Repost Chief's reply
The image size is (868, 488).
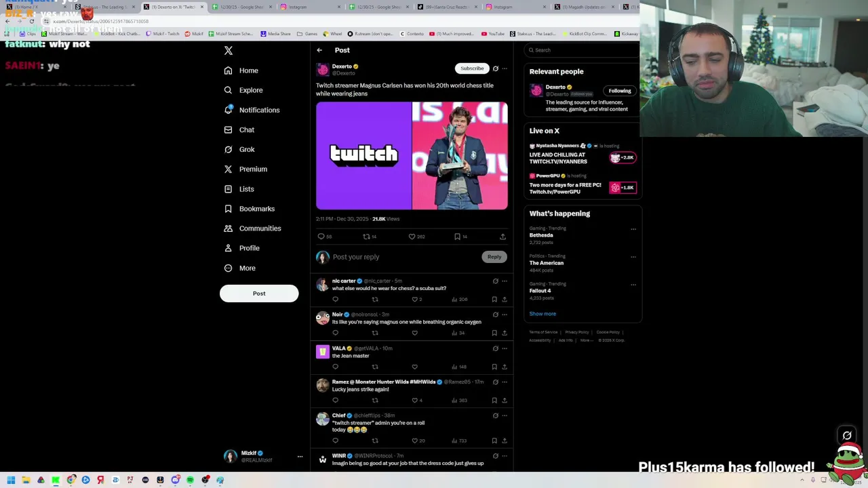[375, 441]
